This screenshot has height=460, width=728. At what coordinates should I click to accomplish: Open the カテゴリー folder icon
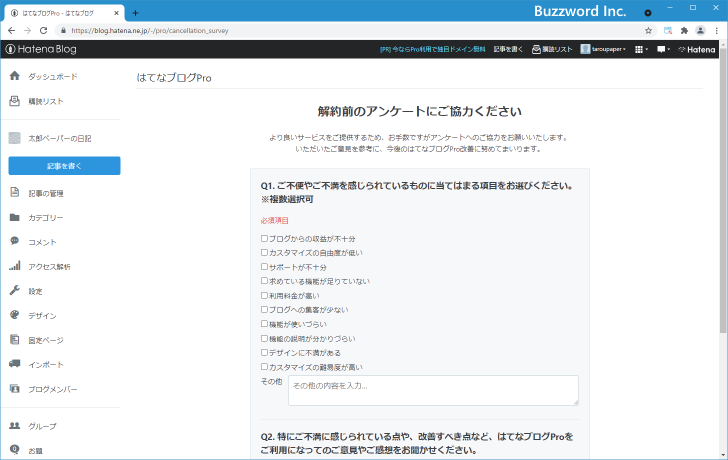coord(14,217)
